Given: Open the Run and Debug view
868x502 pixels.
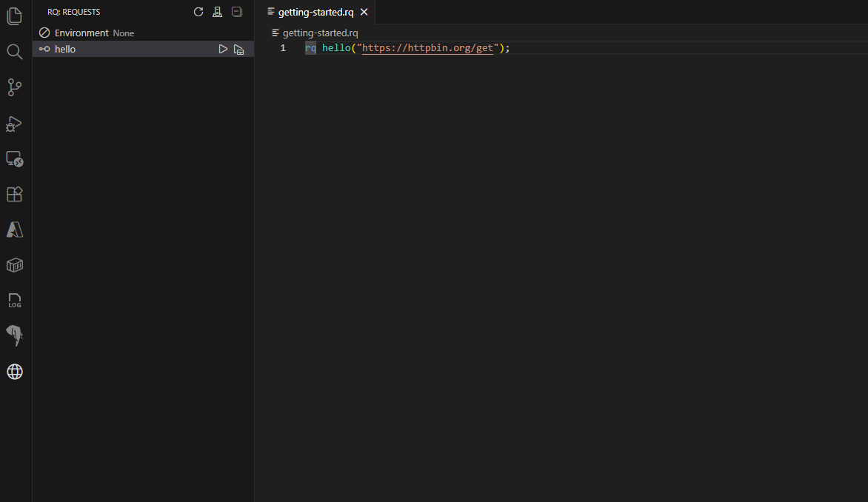Looking at the screenshot, I should pyautogui.click(x=15, y=124).
